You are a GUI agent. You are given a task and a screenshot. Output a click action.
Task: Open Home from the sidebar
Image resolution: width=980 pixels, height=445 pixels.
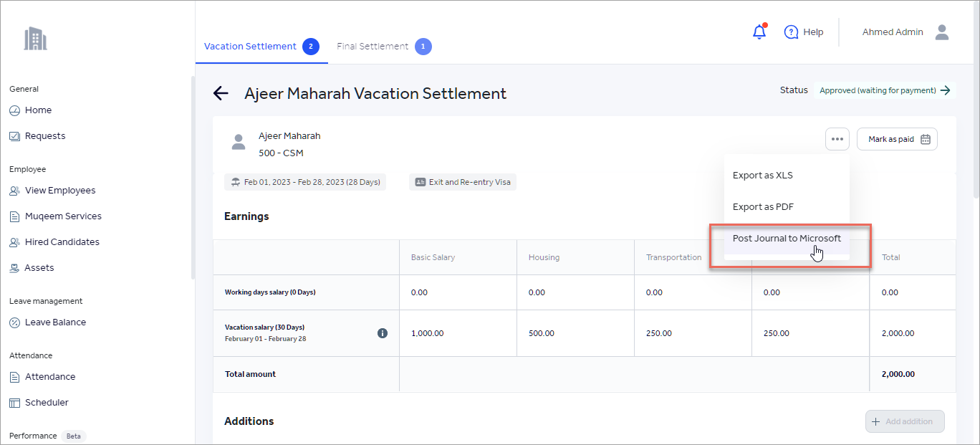38,110
